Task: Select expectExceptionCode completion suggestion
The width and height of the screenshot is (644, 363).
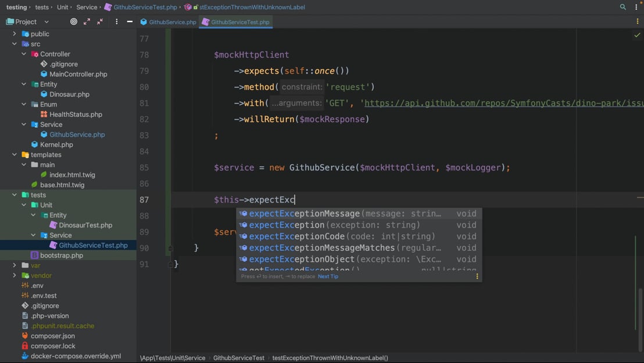Action: (296, 236)
